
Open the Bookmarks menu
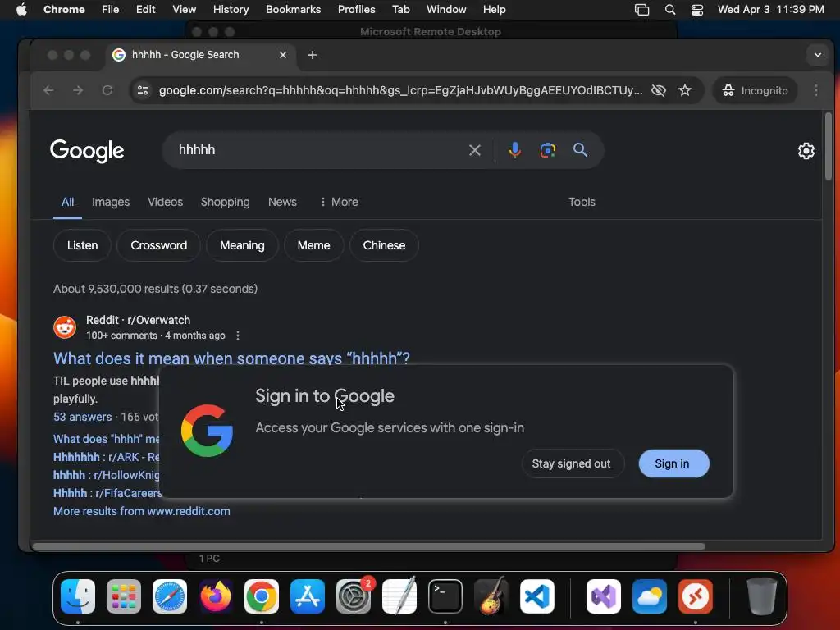293,9
